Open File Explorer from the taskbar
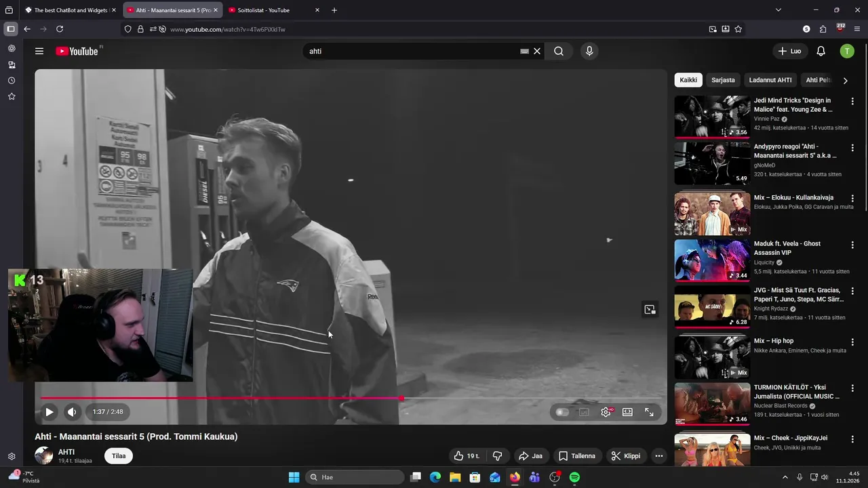 (x=455, y=477)
